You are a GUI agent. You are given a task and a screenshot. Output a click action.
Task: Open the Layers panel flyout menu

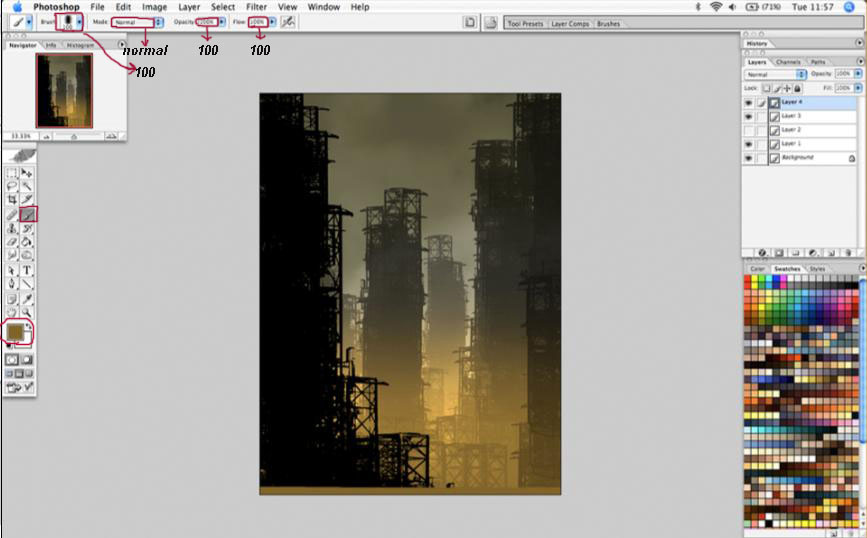pos(860,61)
